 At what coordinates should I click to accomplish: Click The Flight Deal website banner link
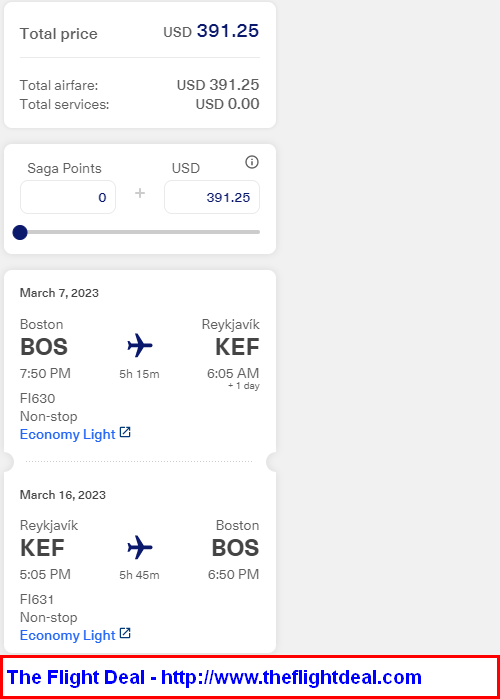pyautogui.click(x=214, y=678)
